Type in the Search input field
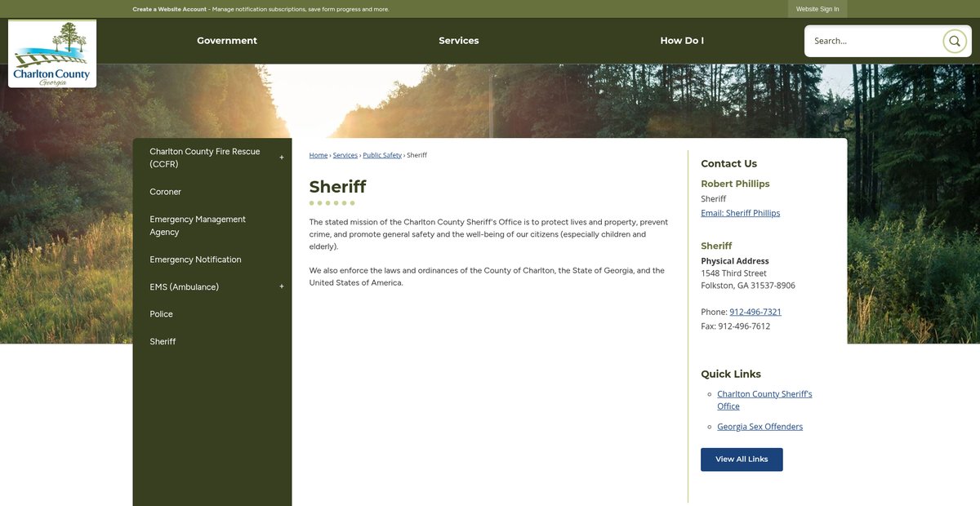Viewport: 980px width, 506px height. click(x=874, y=41)
